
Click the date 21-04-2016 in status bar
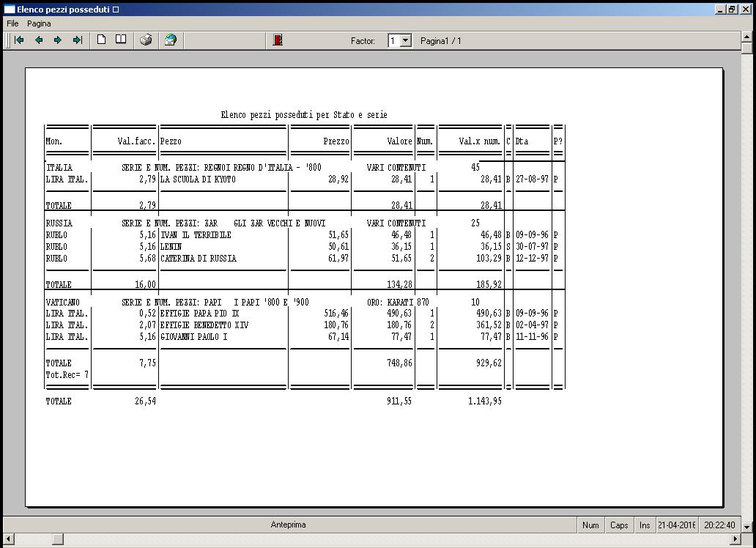tap(676, 525)
